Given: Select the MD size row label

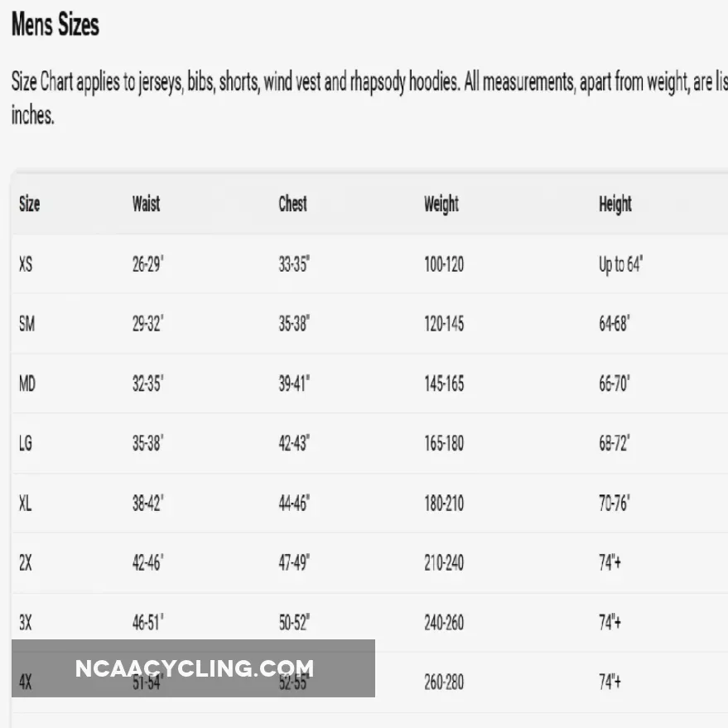Looking at the screenshot, I should point(27,383).
